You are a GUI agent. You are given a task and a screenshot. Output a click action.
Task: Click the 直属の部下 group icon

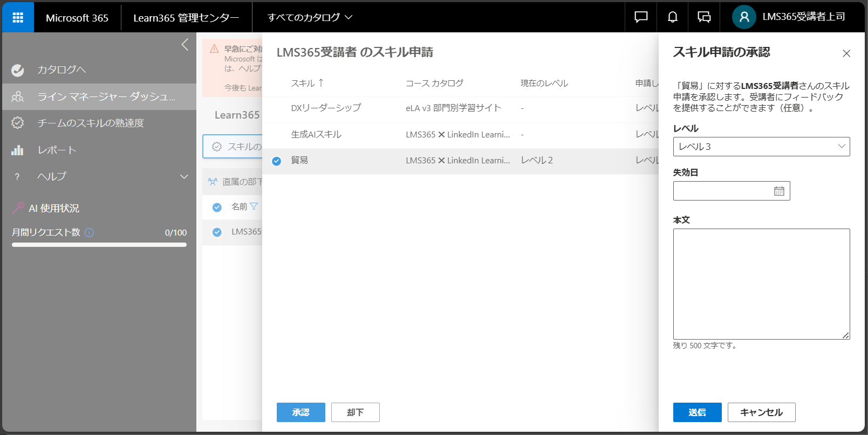pos(213,182)
